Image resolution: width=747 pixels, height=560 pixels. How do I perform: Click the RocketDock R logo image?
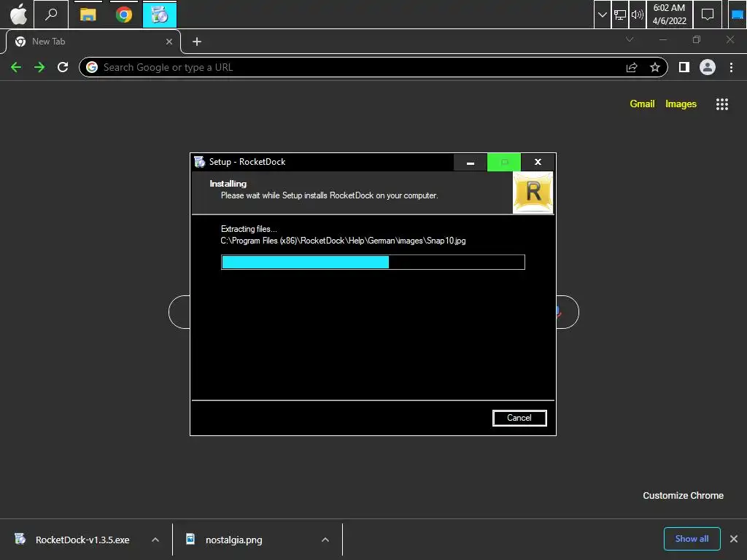pos(533,192)
